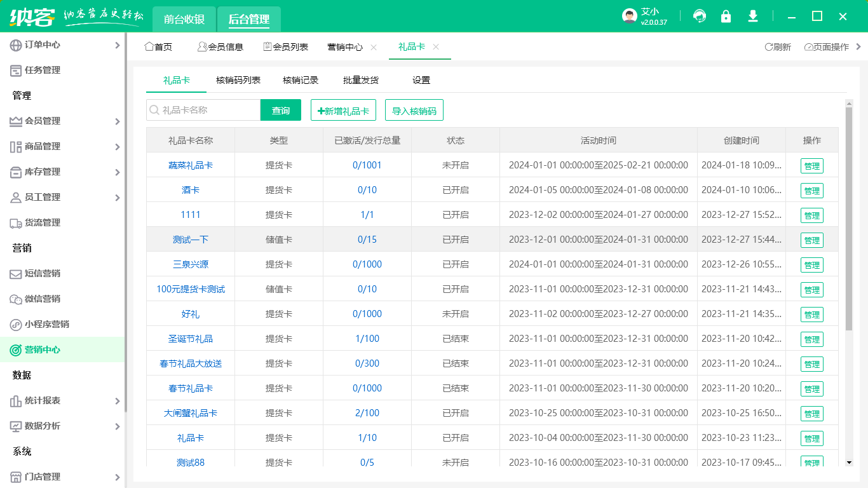Open 短信营销 envelope icon in sidebar

coord(16,274)
